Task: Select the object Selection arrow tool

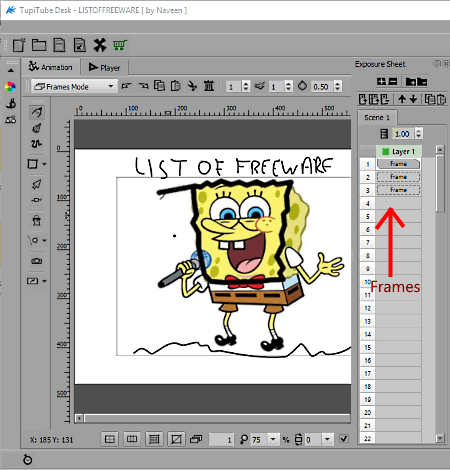Action: [x=36, y=184]
